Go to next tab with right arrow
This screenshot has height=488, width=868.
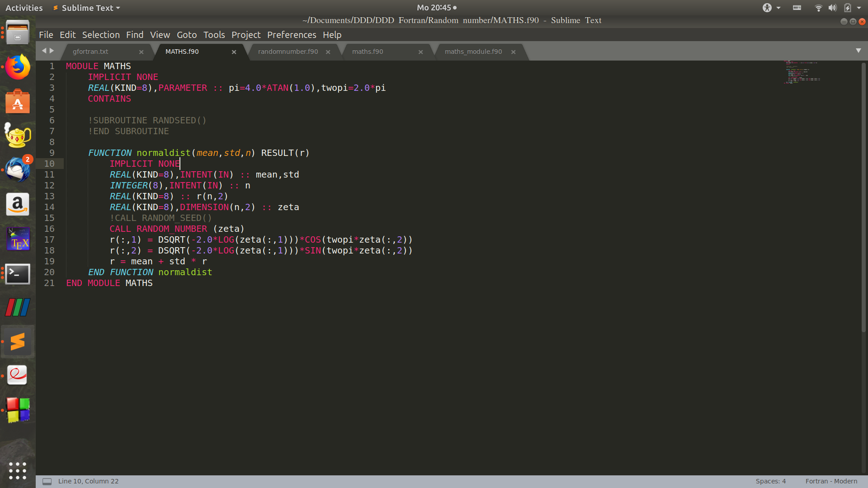pyautogui.click(x=52, y=51)
